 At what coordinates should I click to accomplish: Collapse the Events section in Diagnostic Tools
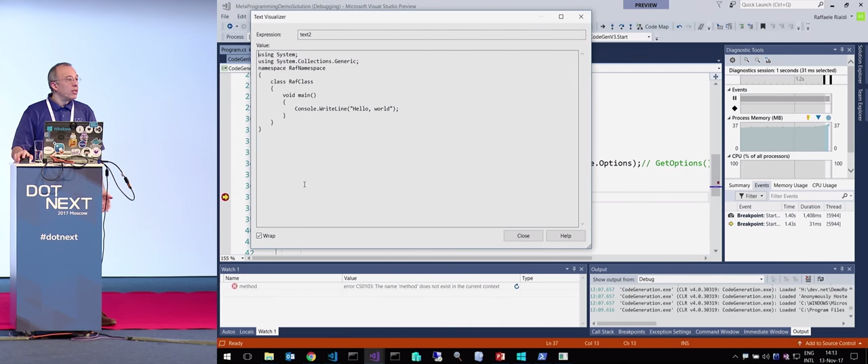tap(730, 89)
